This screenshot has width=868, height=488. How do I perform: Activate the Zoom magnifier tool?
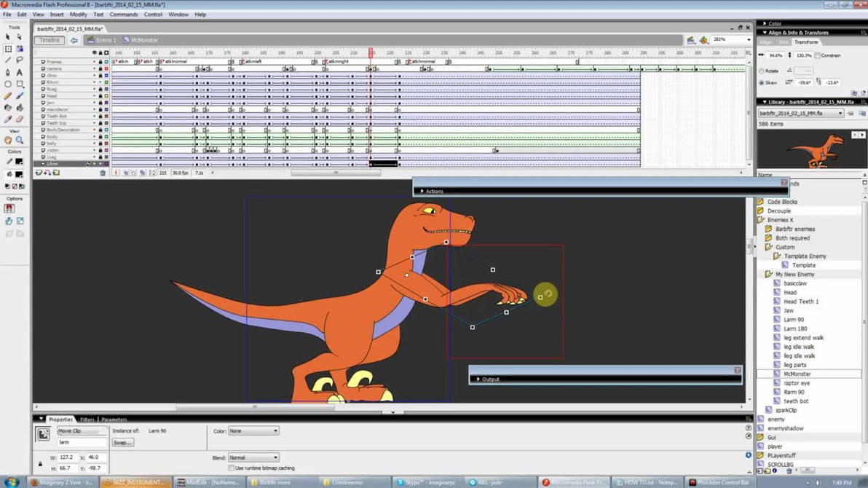(20, 140)
